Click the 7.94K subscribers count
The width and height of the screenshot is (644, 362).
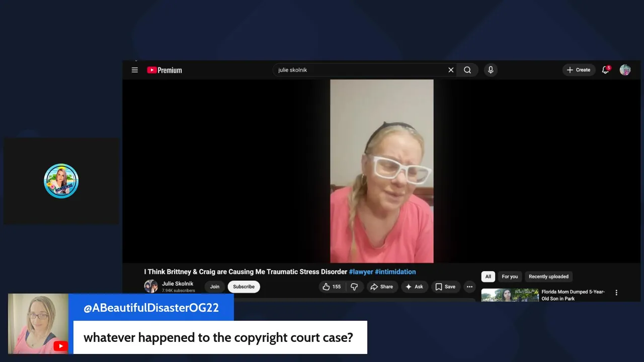tap(178, 291)
